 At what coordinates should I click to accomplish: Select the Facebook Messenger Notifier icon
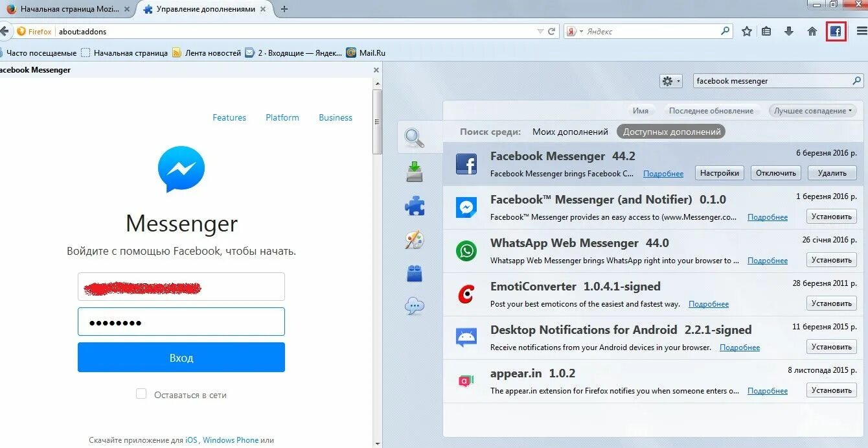click(466, 207)
